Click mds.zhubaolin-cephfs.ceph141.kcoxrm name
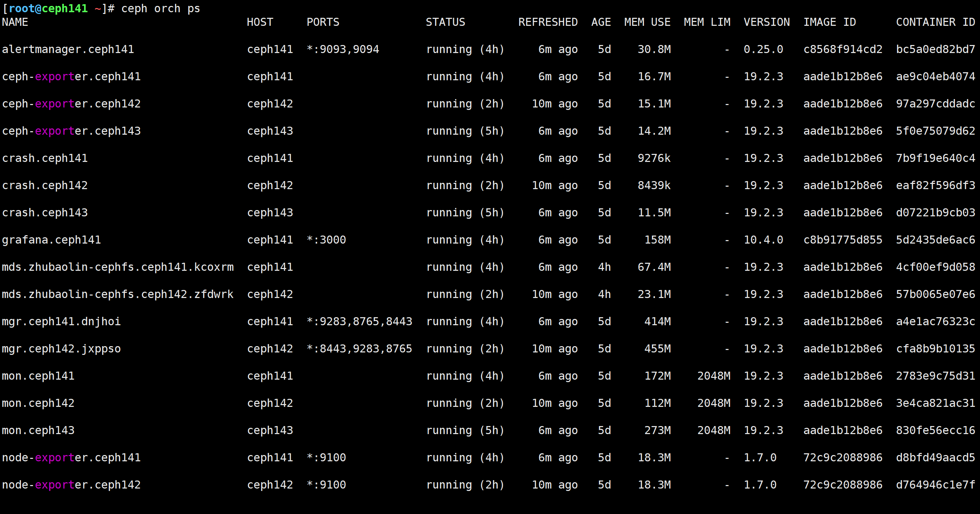 click(118, 267)
